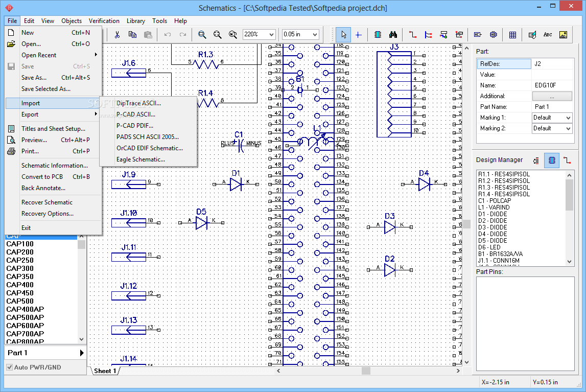The width and height of the screenshot is (586, 392).
Task: Show nets in Design Manager
Action: (x=567, y=160)
